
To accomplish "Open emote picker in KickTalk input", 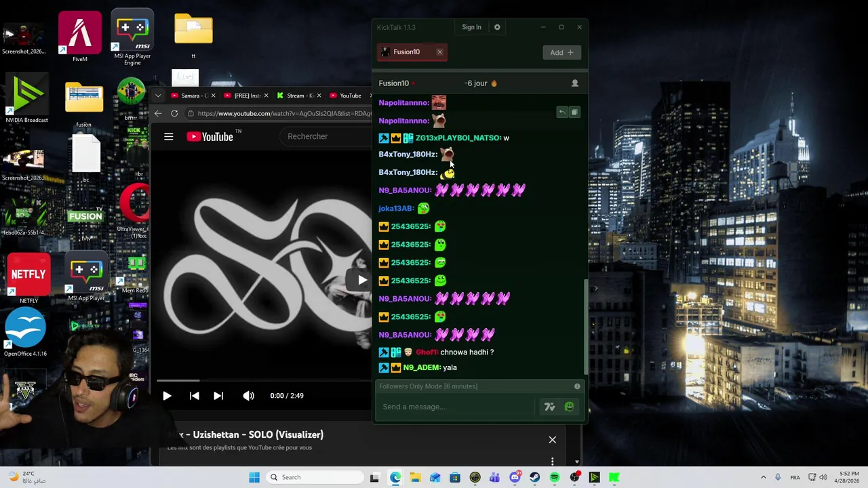I will (x=569, y=407).
